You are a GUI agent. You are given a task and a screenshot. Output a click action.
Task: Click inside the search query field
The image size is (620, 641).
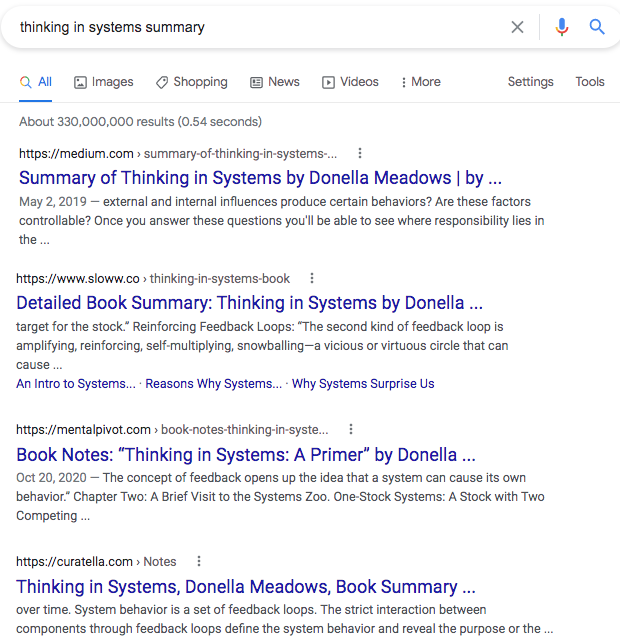(262, 27)
